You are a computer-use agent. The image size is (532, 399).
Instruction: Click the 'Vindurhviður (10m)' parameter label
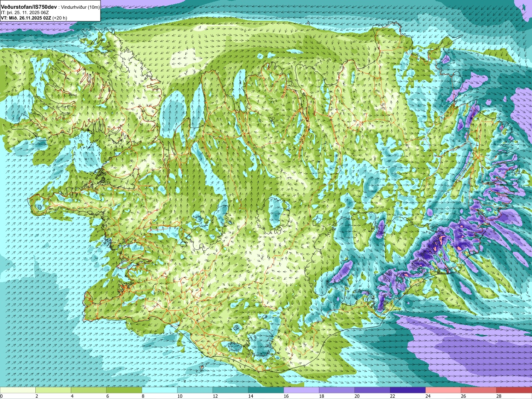coord(80,7)
